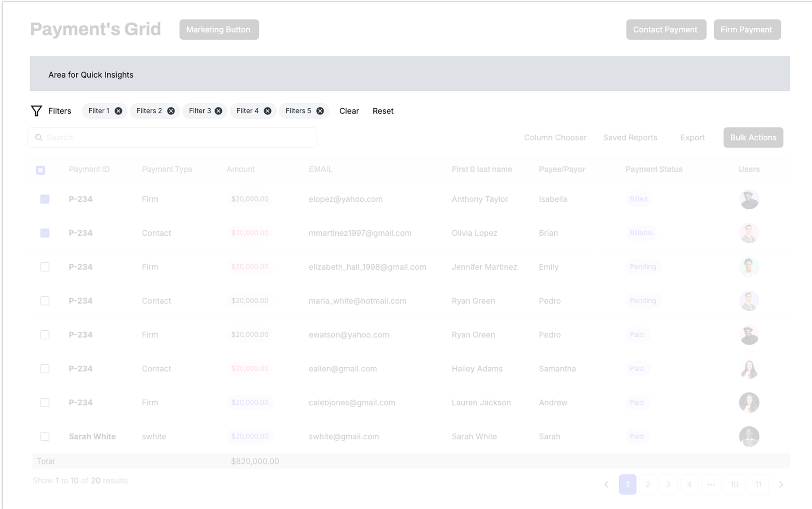Click the Export menu item
812x509 pixels.
[692, 137]
